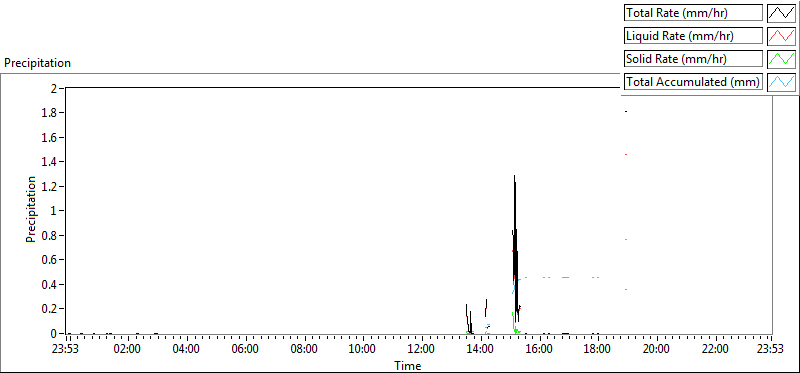
Task: Click the 12:00 time axis marker
Action: point(422,350)
